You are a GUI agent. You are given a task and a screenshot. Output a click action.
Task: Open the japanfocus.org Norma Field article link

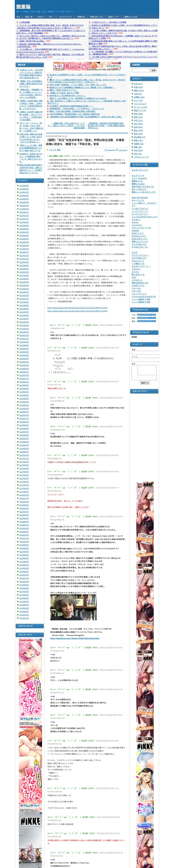[x=75, y=638]
